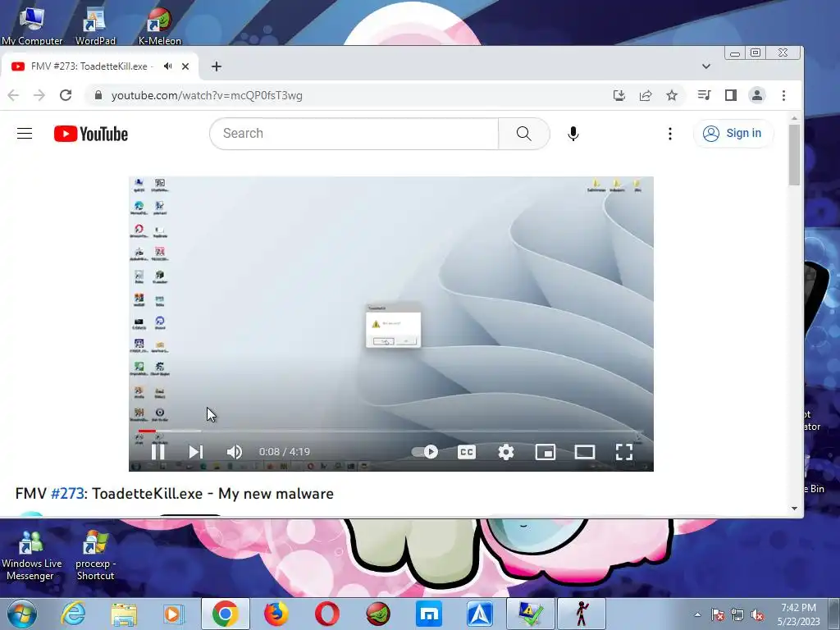
Task: Bookmark this tab with the star
Action: pos(672,95)
